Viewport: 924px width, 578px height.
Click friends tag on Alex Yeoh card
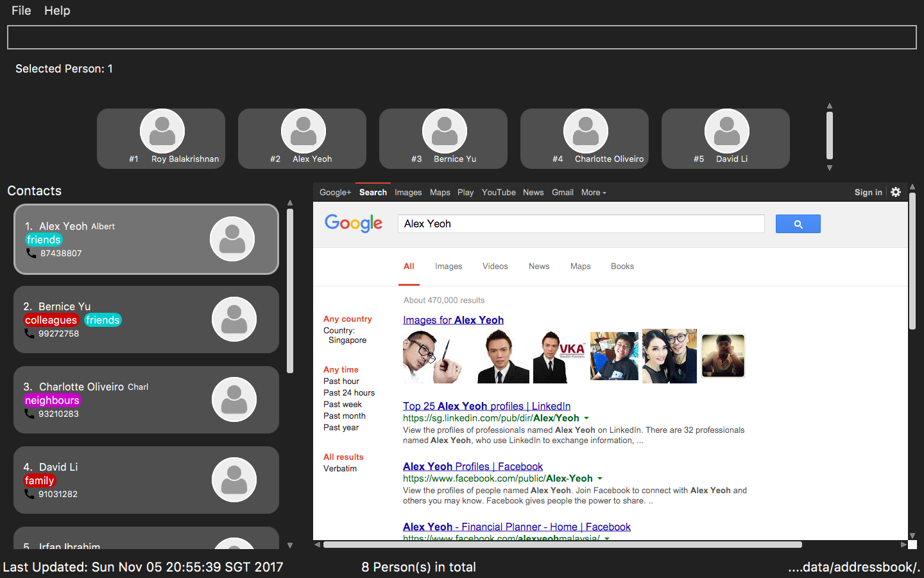(44, 240)
